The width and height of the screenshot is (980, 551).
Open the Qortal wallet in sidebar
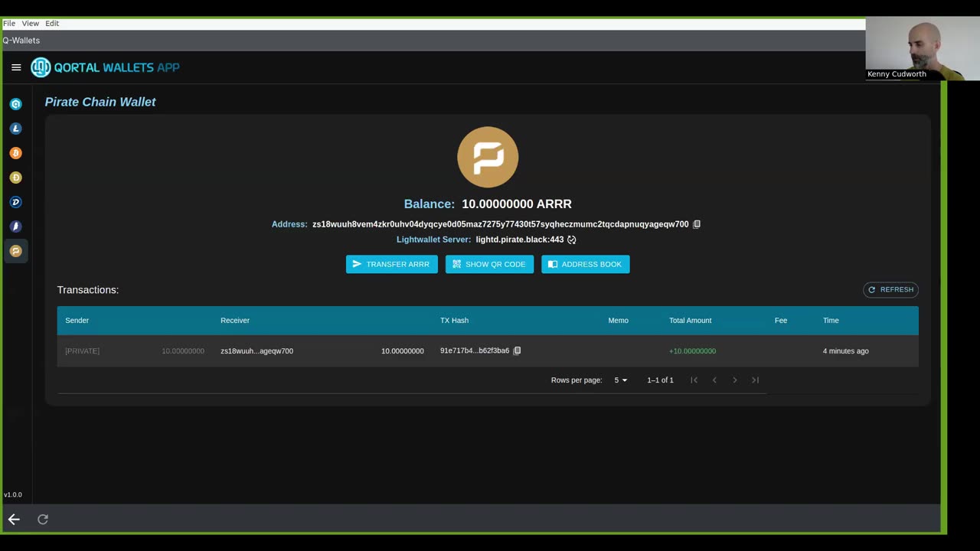(x=15, y=104)
